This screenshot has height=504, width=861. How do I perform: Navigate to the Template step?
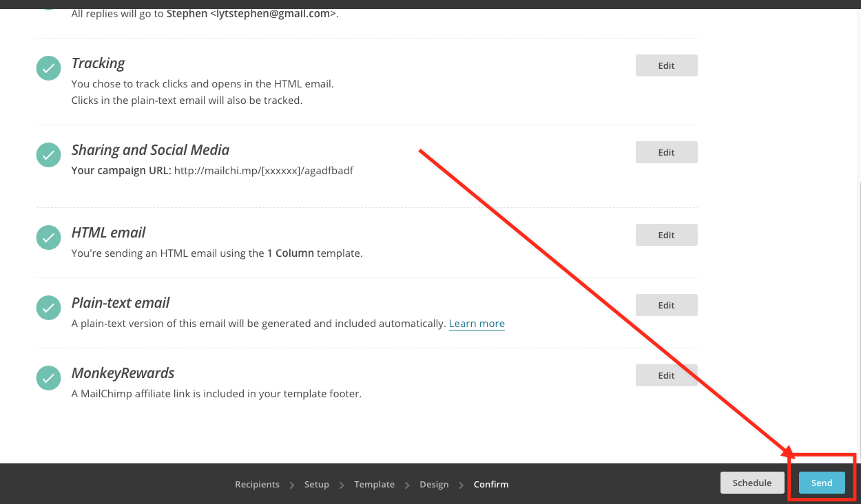pos(374,484)
